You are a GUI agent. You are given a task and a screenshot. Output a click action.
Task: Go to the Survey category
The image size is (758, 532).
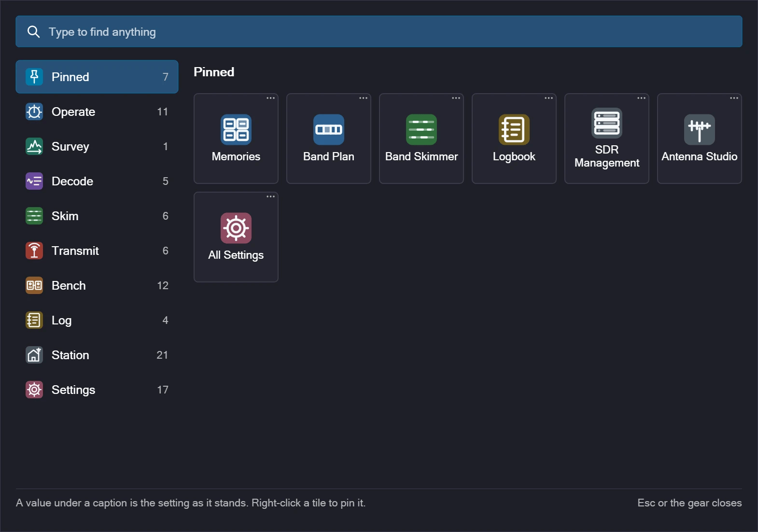pyautogui.click(x=97, y=146)
